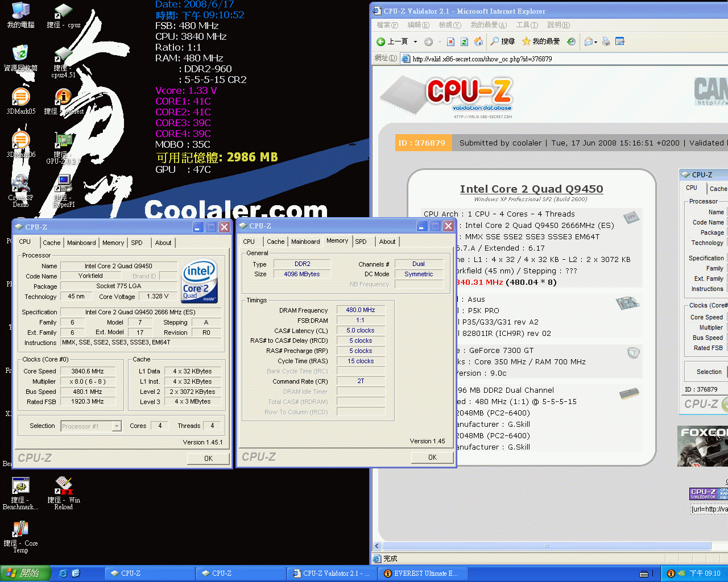The image size is (728, 582).
Task: Launch the cpuz4.51 desktop shortcut
Action: (63, 61)
